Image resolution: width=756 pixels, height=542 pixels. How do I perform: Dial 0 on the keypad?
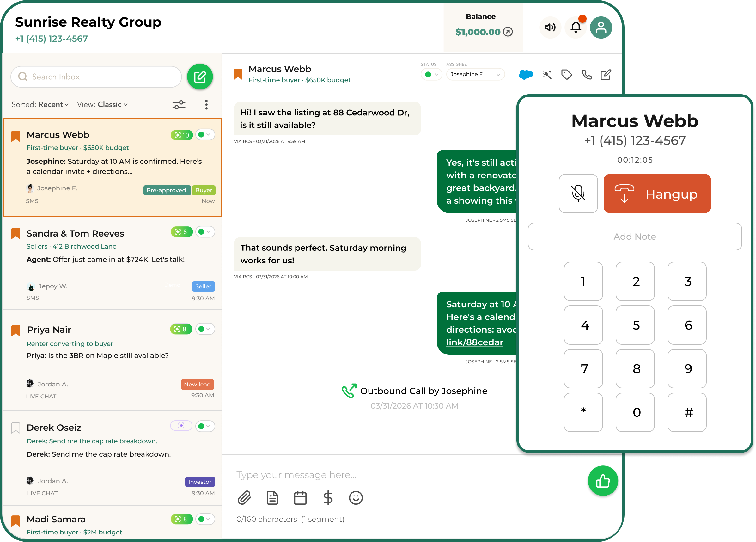(x=635, y=412)
